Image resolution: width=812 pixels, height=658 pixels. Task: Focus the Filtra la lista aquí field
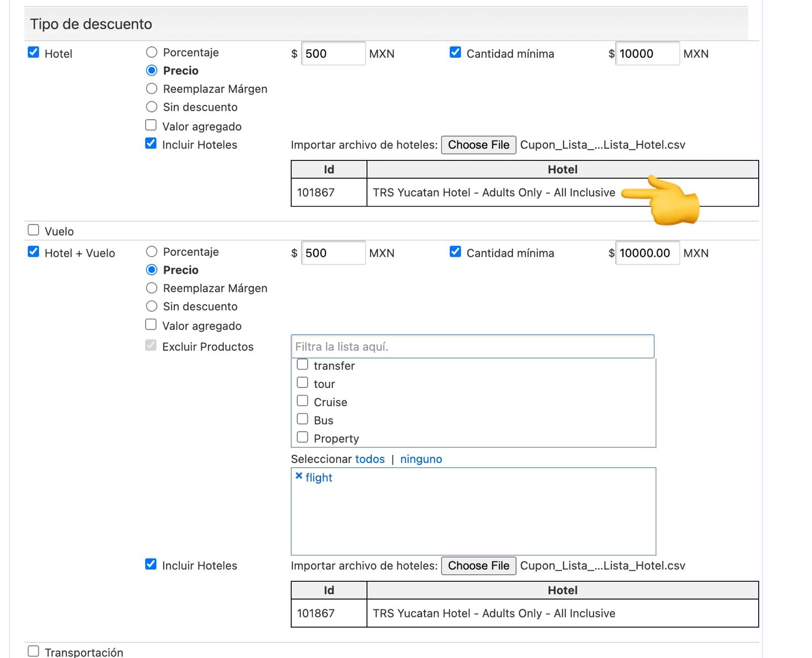[x=472, y=346]
